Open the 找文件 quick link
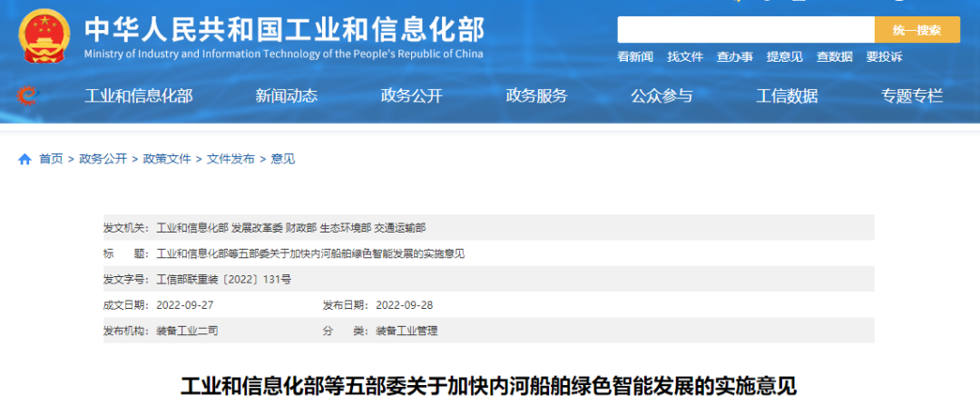980x416 pixels. click(x=685, y=57)
